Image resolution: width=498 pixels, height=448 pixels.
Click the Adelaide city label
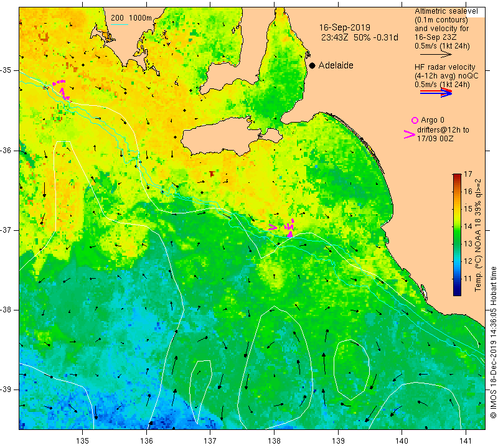tap(336, 65)
